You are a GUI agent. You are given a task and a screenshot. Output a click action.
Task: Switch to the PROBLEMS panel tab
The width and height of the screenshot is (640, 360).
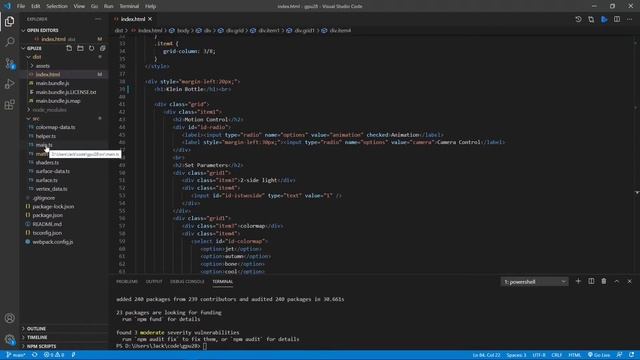point(127,282)
